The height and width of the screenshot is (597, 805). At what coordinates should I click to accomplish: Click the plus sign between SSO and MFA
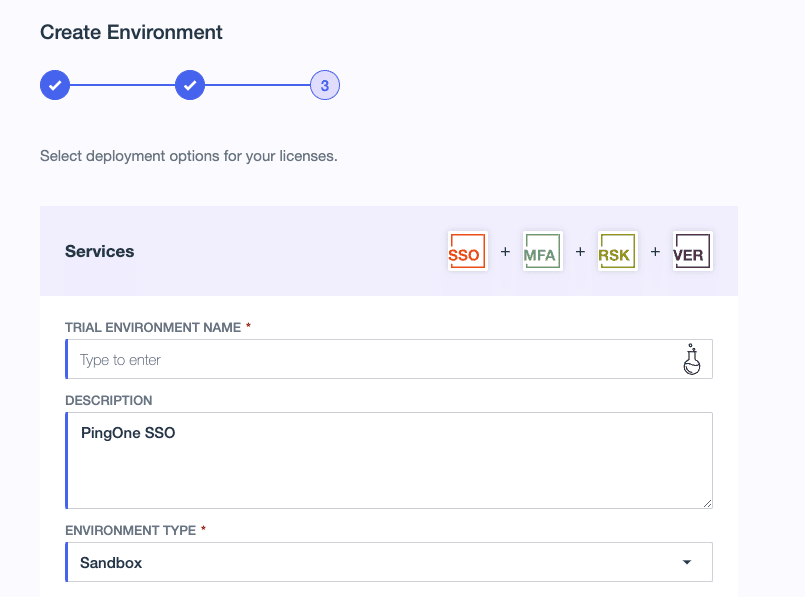coord(505,252)
